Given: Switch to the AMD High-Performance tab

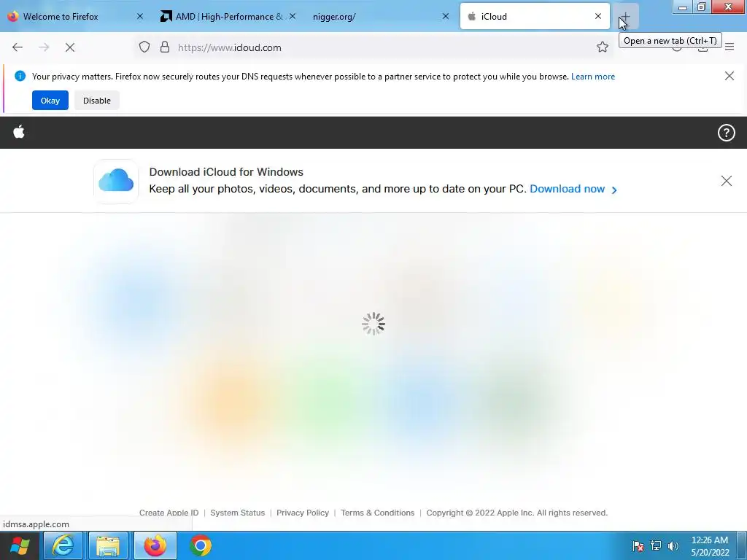Looking at the screenshot, I should (x=228, y=16).
